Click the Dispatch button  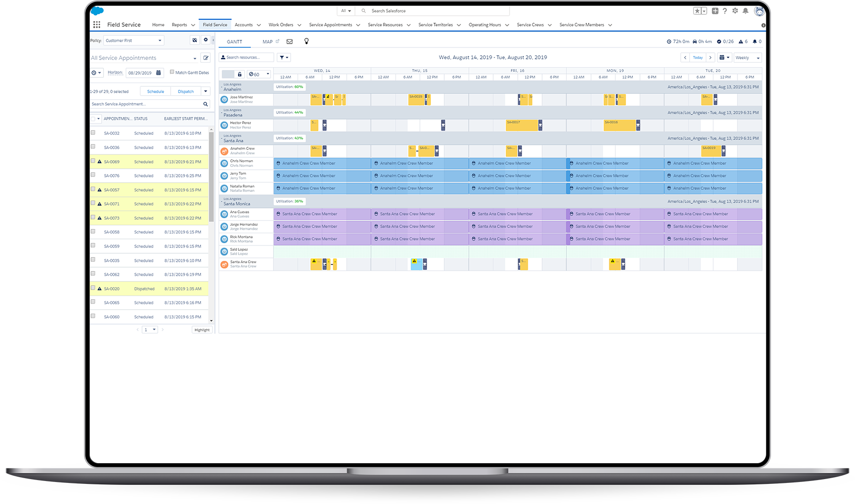click(x=186, y=91)
